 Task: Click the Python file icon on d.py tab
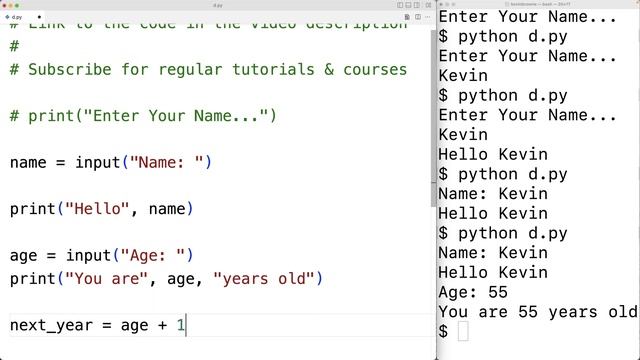[x=7, y=17]
